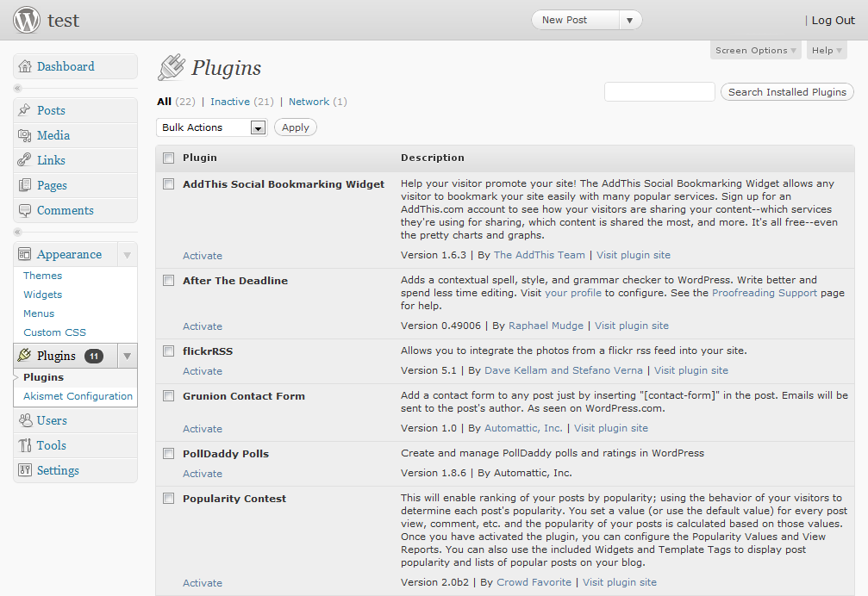The image size is (868, 596).
Task: Check the Grunion Contact Form checkbox
Action: [169, 396]
